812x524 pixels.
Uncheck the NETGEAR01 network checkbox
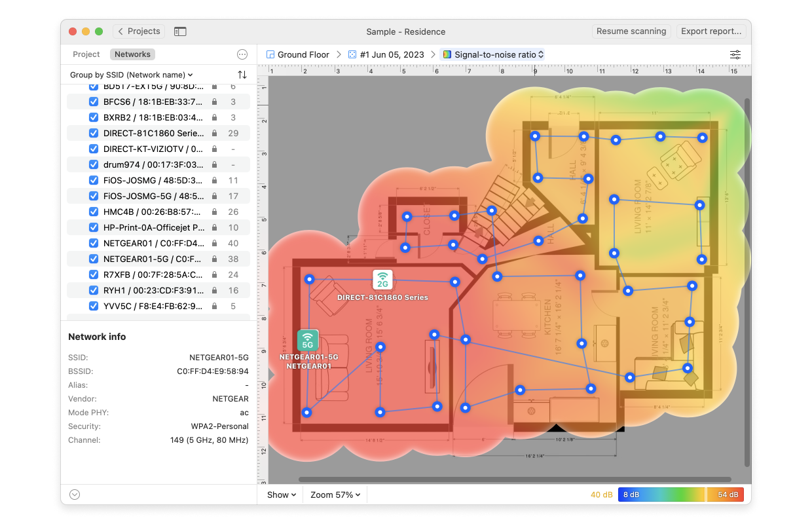click(x=92, y=243)
